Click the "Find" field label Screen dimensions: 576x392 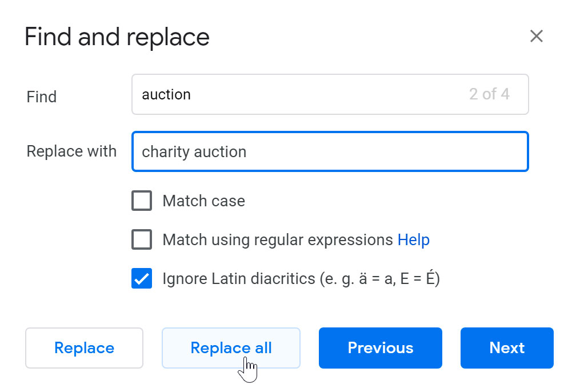[x=42, y=97]
